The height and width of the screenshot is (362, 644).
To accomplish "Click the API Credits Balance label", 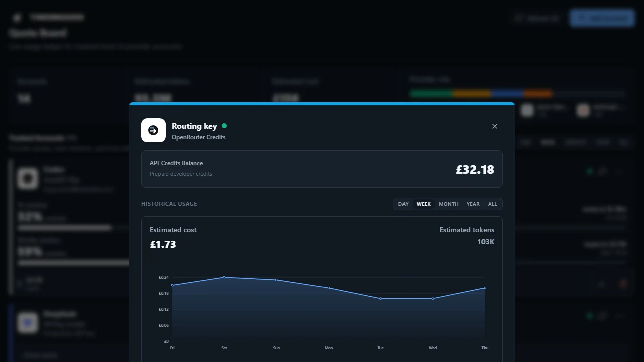I will point(177,163).
